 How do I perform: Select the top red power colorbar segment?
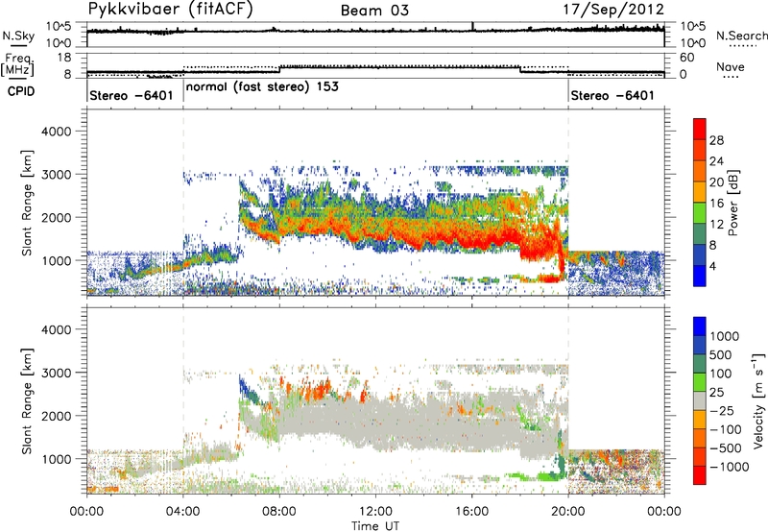point(700,129)
